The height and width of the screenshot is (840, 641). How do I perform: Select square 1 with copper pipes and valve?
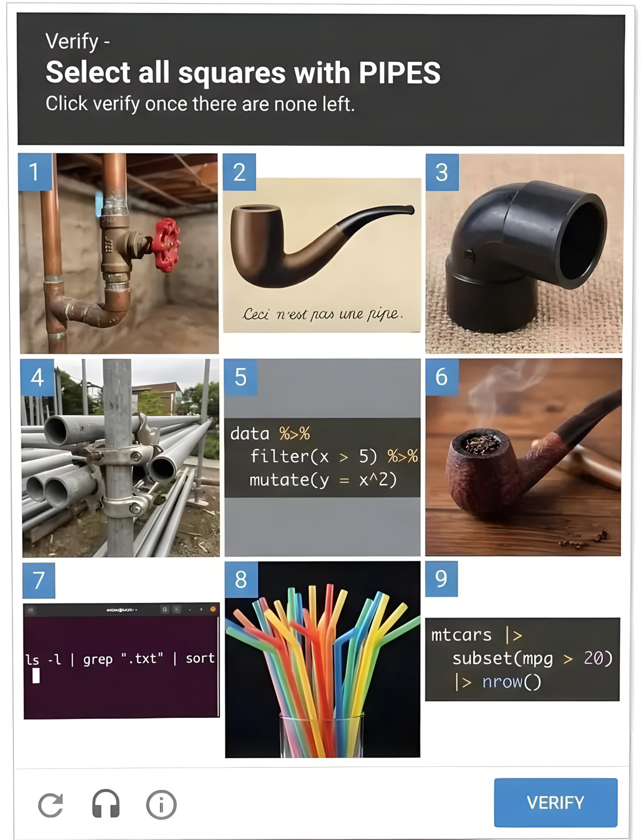coord(119,253)
